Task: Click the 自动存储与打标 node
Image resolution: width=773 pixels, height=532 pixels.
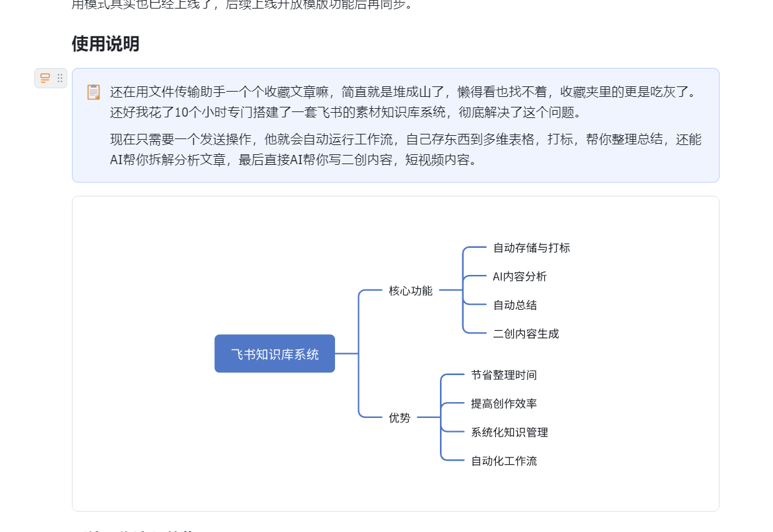Action: click(532, 248)
